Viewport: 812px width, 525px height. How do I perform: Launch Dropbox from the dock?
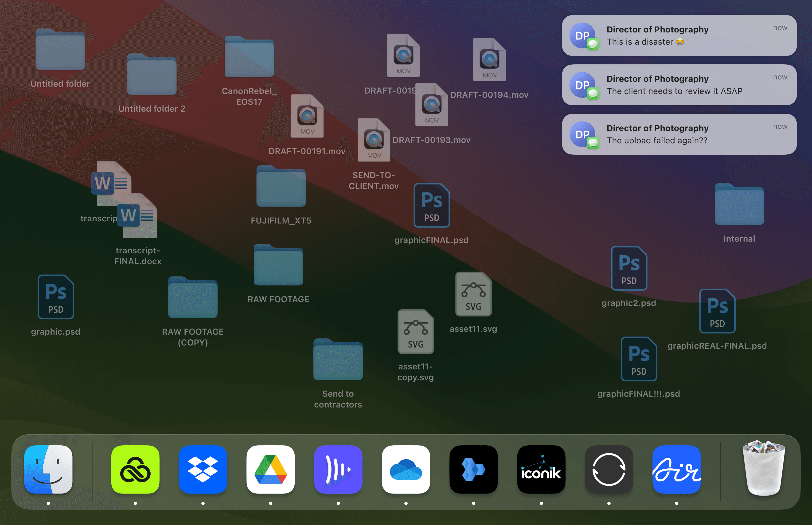(x=203, y=469)
